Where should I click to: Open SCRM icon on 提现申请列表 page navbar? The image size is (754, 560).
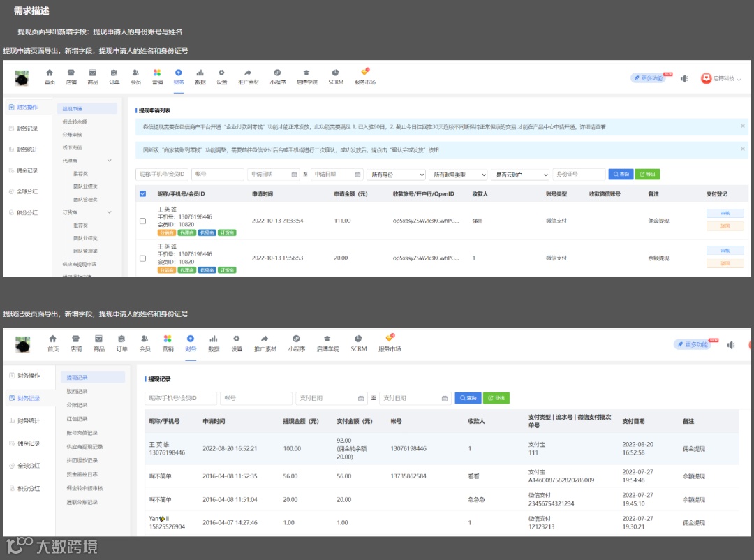click(335, 73)
